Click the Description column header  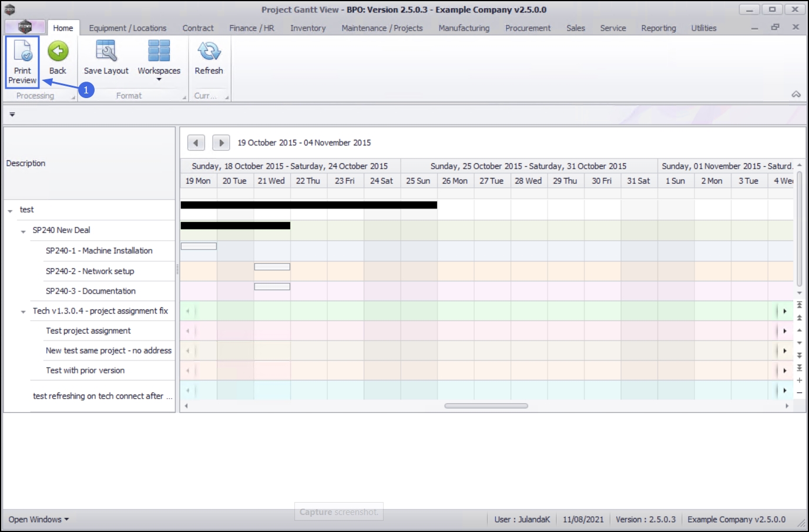coord(89,163)
